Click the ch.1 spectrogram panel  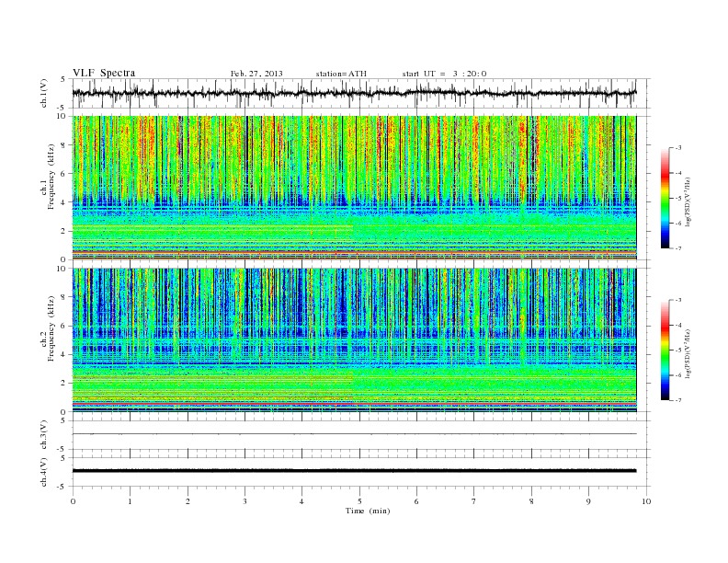[354, 188]
